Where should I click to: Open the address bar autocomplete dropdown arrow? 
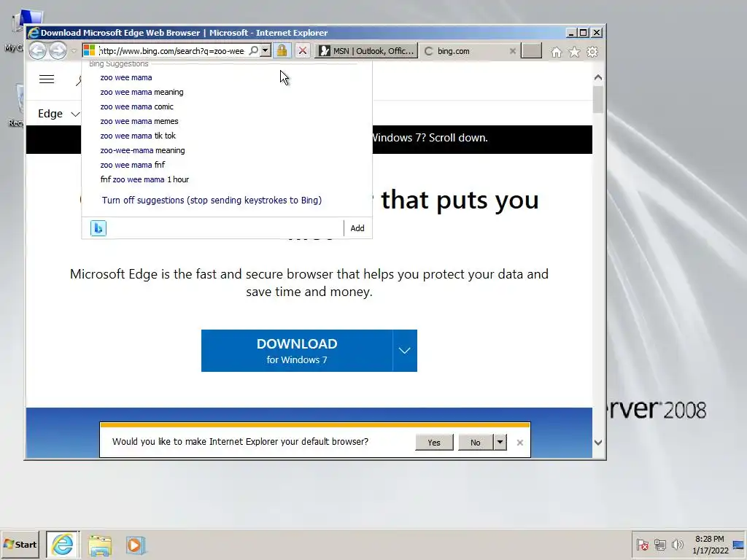pos(266,50)
